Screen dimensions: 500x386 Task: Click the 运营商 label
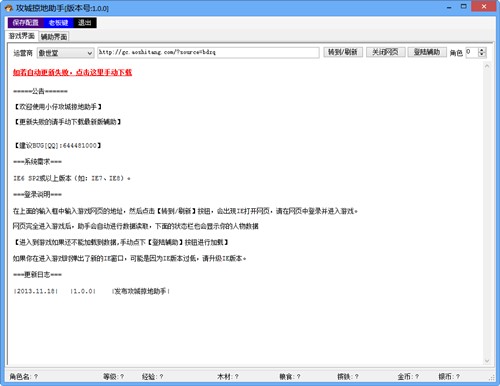(x=23, y=53)
